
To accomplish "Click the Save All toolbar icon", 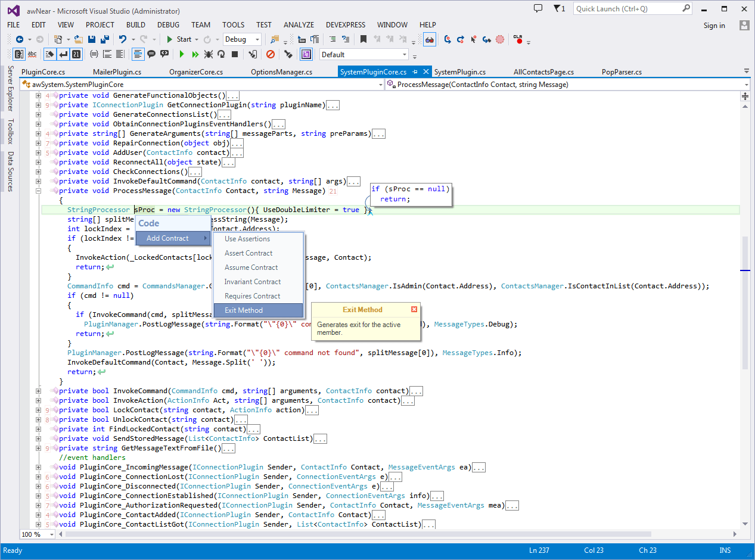I will point(105,39).
